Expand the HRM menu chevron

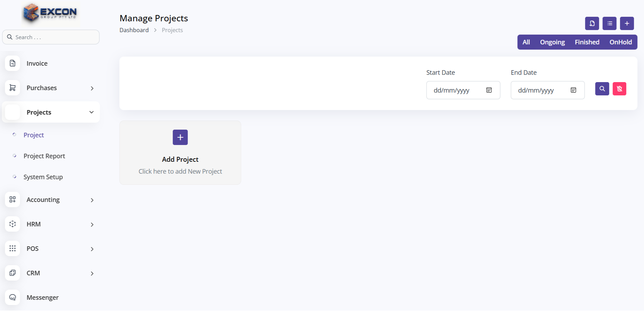point(92,225)
